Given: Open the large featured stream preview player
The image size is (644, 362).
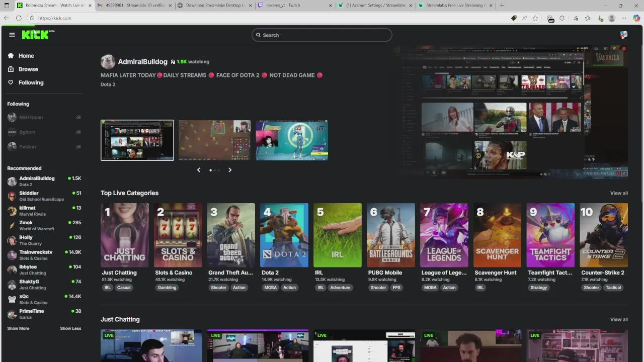Looking at the screenshot, I should click(x=510, y=112).
